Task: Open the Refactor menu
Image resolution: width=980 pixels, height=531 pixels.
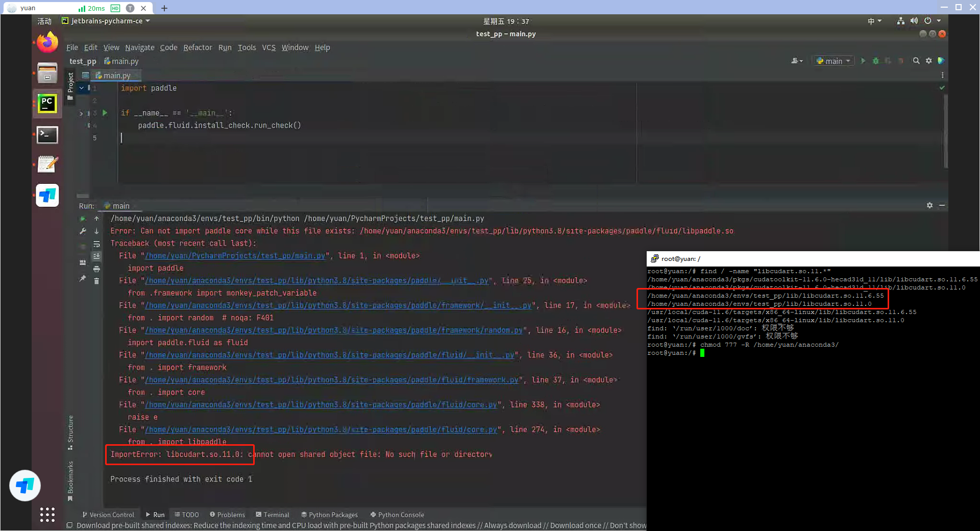Action: click(x=198, y=47)
